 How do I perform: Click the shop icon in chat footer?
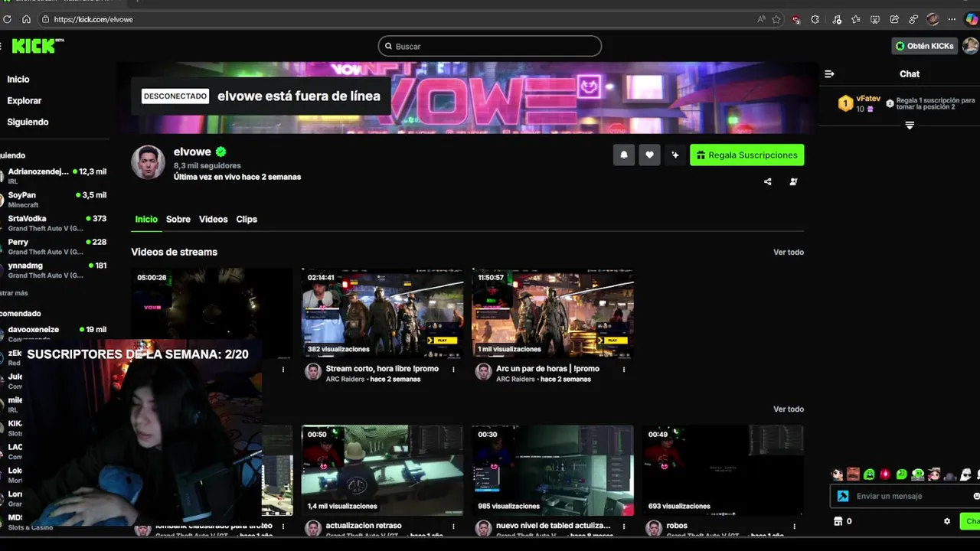click(838, 521)
